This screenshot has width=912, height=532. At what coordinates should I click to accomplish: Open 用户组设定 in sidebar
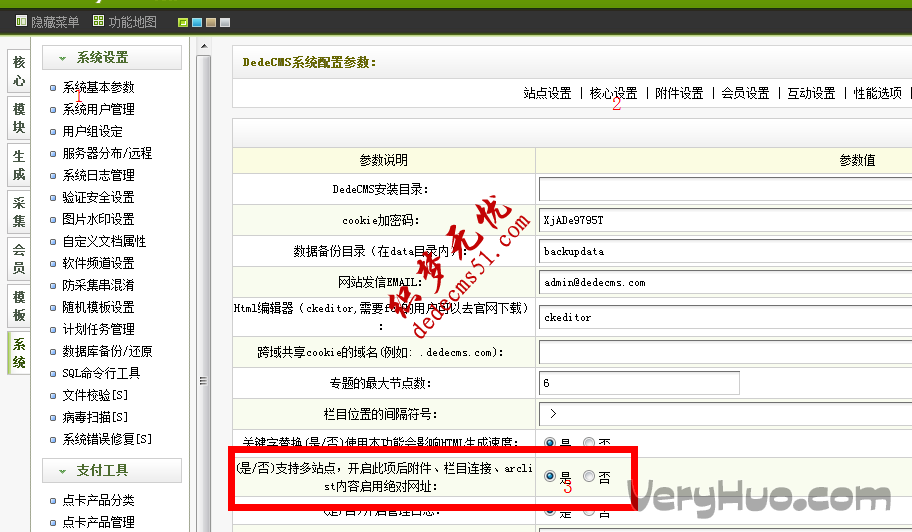pos(92,131)
